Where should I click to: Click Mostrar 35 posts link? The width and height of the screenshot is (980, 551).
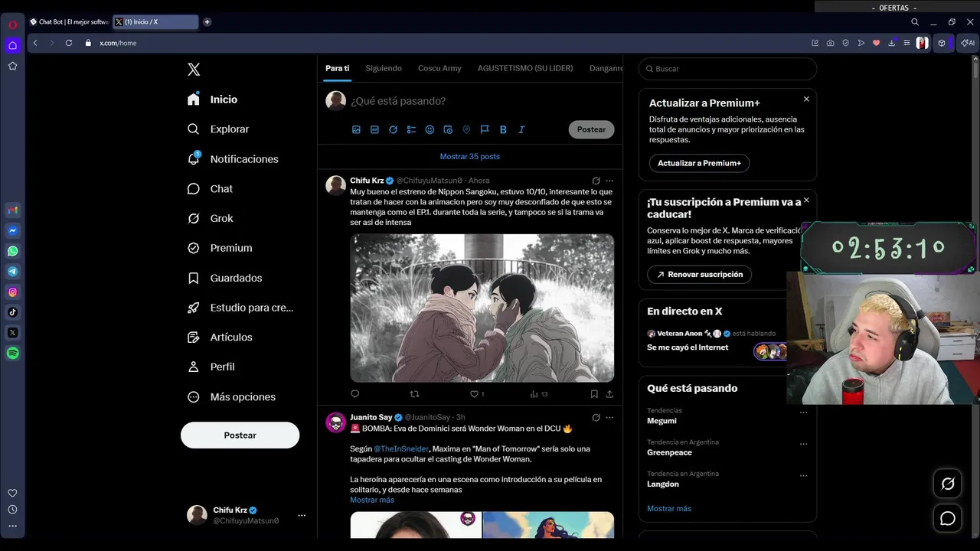(470, 156)
